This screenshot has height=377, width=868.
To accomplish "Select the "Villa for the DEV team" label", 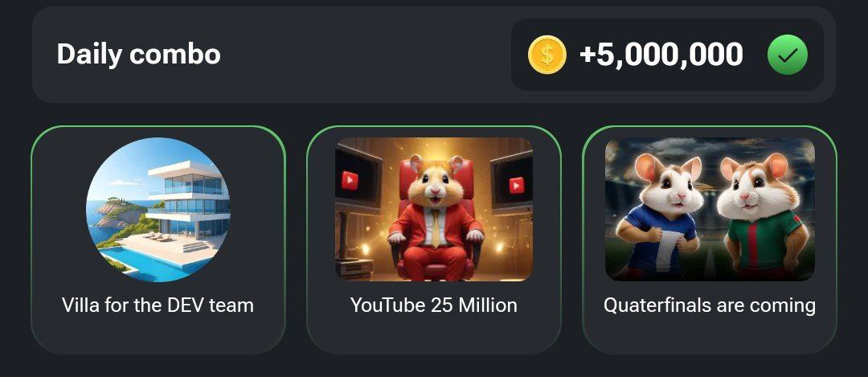I will (x=158, y=305).
